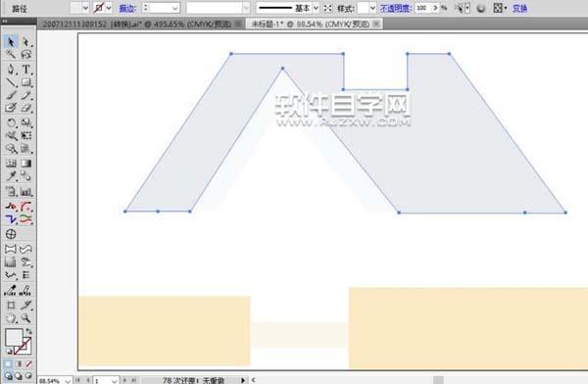Click the 不透明度 opacity link
Image resolution: width=588 pixels, height=384 pixels.
(x=395, y=8)
